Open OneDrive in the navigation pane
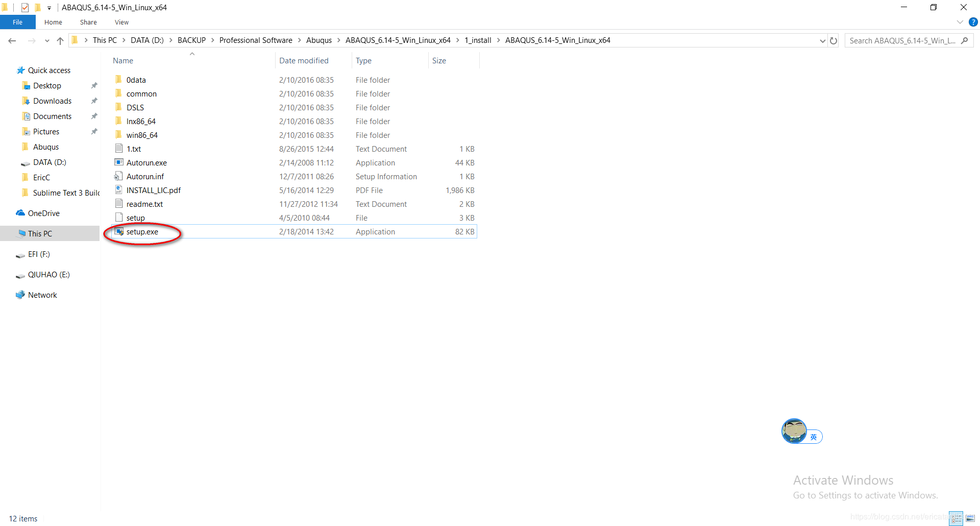The image size is (980, 526). [x=43, y=213]
